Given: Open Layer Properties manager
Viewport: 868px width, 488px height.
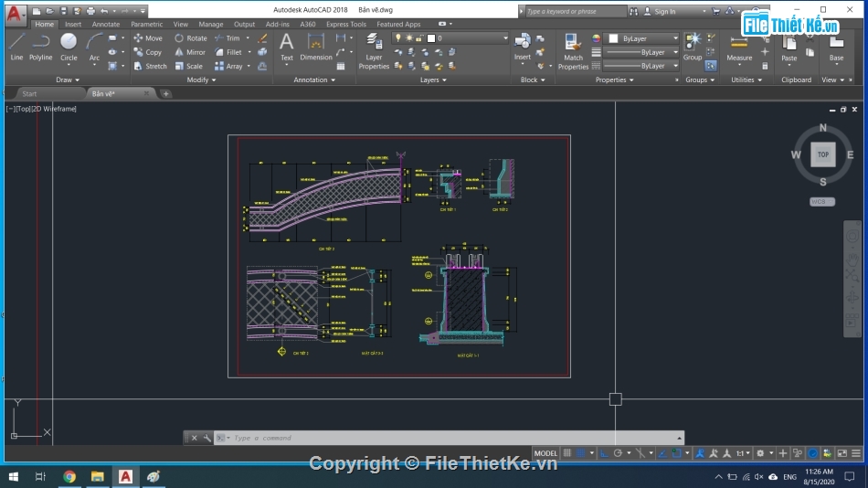Looking at the screenshot, I should pyautogui.click(x=374, y=51).
